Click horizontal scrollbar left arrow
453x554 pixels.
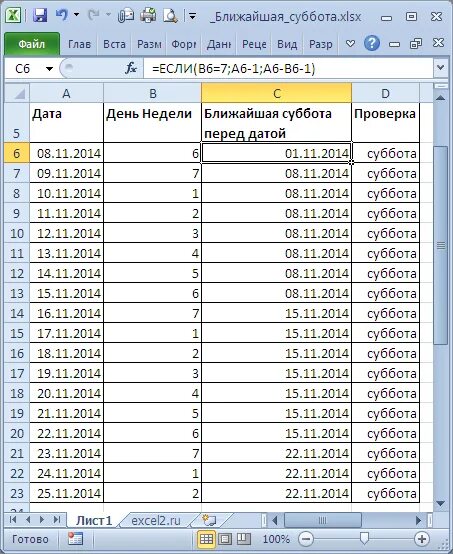tap(275, 520)
